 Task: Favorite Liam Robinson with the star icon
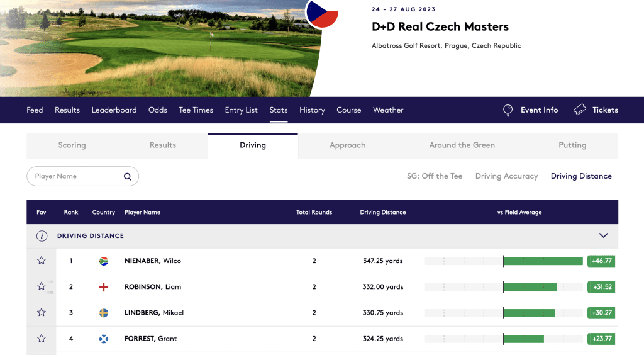(42, 286)
